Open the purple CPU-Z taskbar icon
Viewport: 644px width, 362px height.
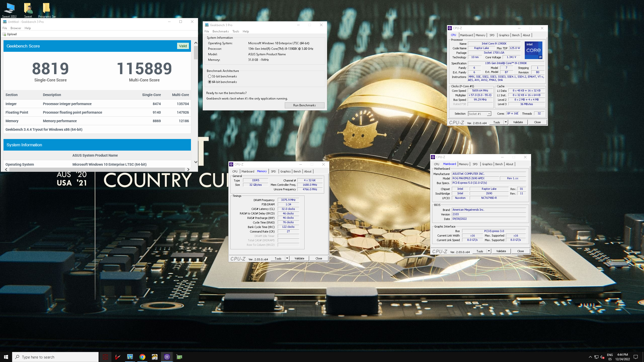[167, 357]
